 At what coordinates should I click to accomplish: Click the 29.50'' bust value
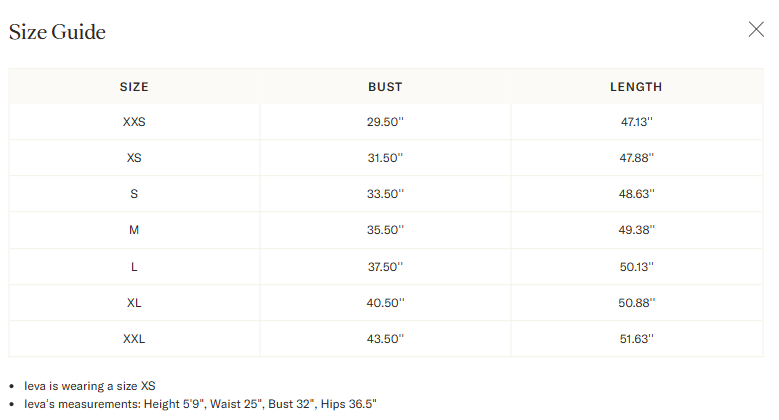(385, 122)
